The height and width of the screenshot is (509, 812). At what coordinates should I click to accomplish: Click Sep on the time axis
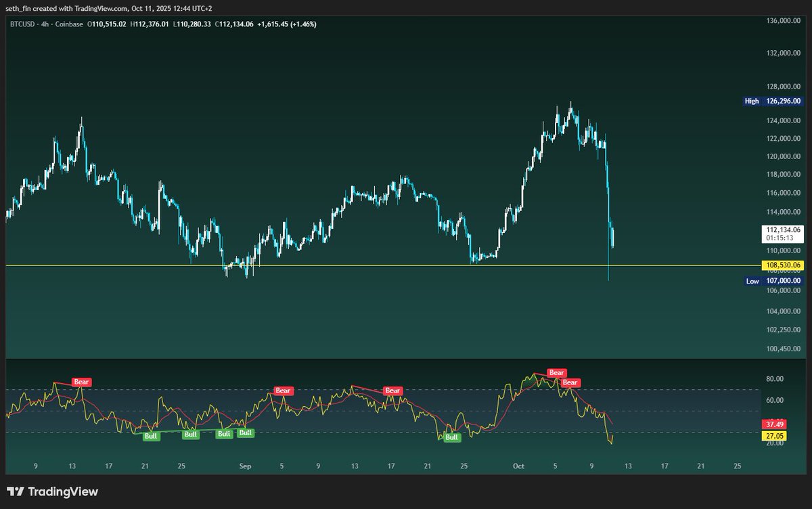pos(244,466)
